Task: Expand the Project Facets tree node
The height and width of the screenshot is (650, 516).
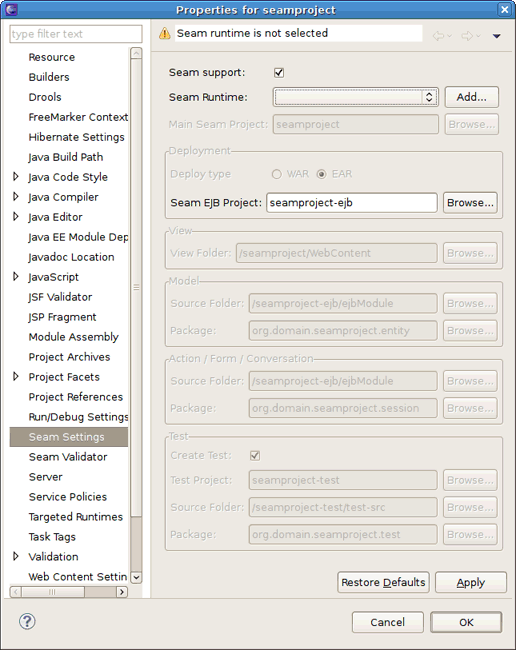Action: pos(16,376)
